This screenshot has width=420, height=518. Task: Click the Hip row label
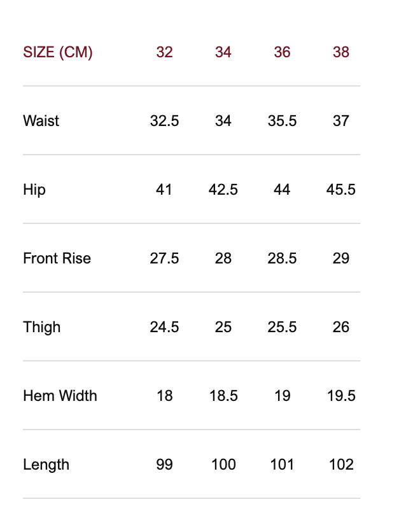34,190
